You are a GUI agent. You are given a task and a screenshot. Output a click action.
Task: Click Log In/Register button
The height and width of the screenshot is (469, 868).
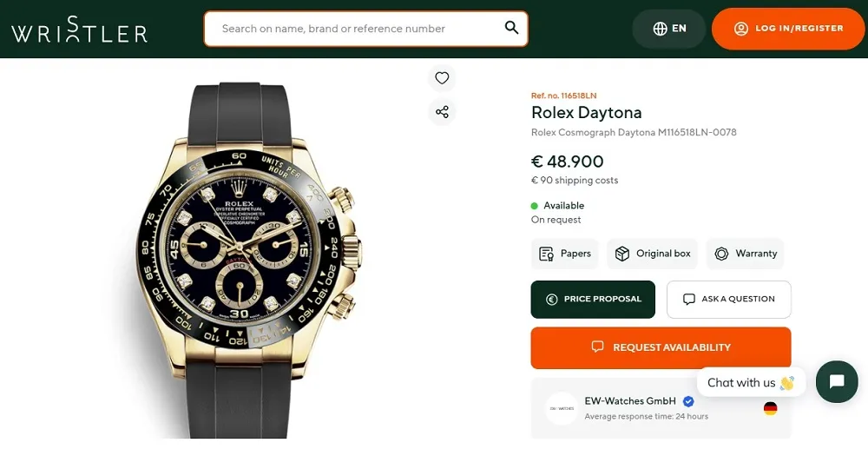coord(788,29)
